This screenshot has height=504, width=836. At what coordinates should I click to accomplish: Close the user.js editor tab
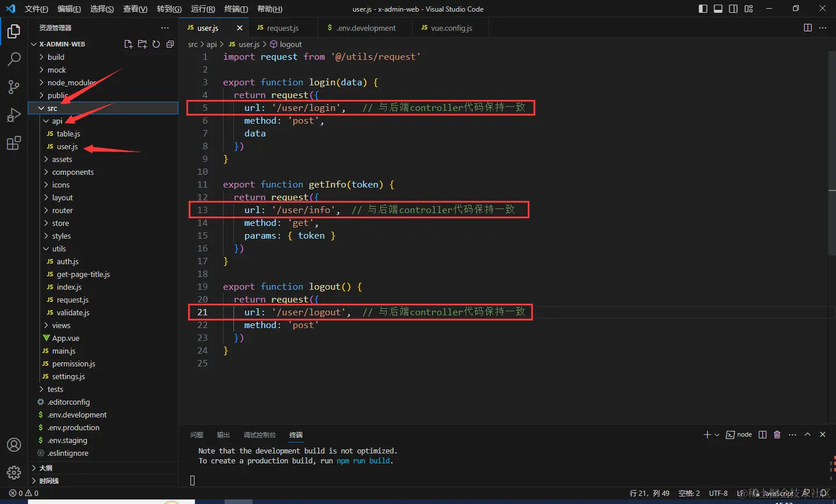240,28
